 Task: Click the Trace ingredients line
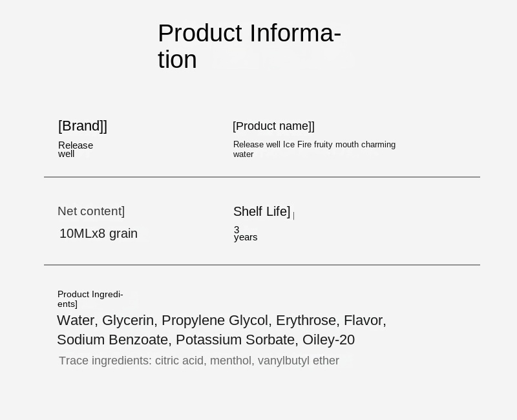(199, 361)
